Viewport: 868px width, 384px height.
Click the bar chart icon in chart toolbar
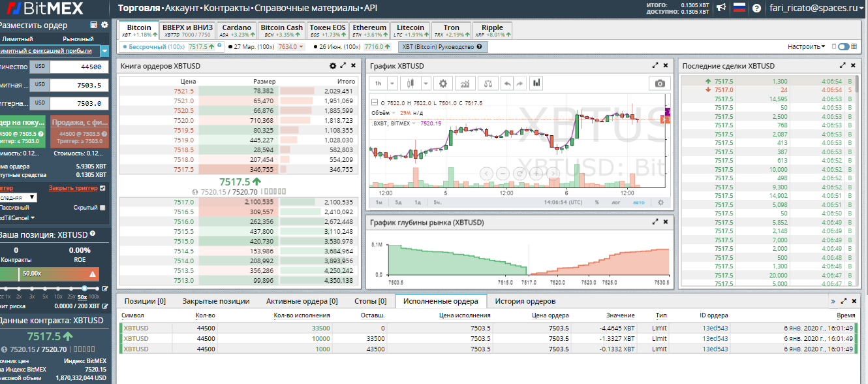[536, 84]
